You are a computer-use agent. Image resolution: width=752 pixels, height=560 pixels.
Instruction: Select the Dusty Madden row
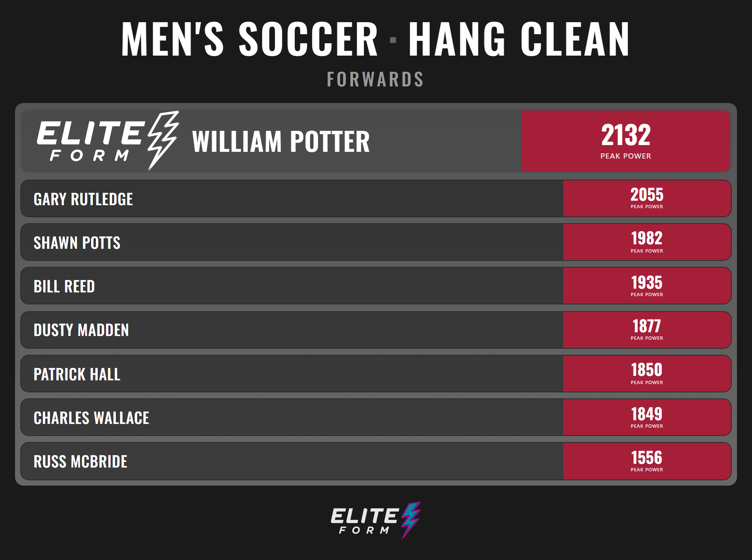pos(376,330)
